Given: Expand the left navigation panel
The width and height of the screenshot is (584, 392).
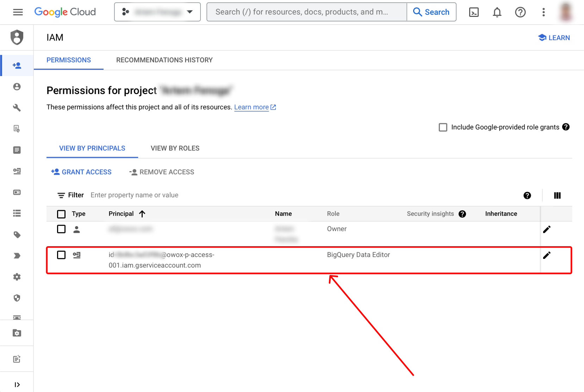Looking at the screenshot, I should 17,385.
